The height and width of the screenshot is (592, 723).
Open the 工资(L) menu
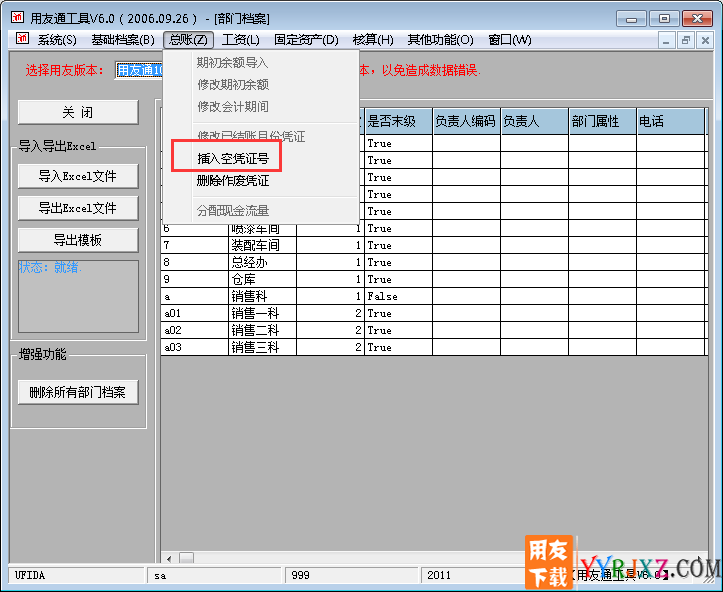pos(240,40)
